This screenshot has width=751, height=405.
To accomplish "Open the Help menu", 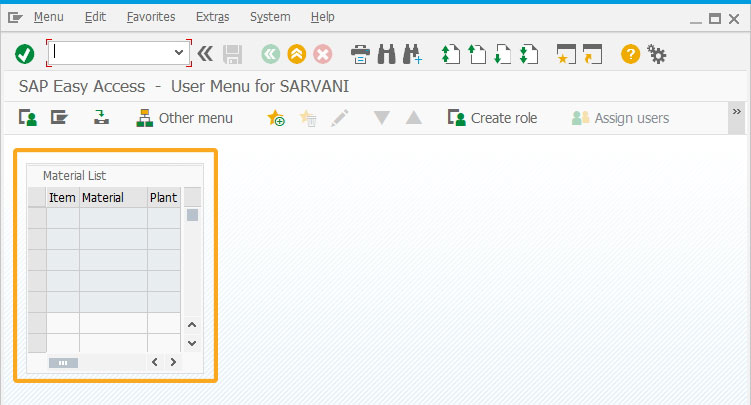I will (x=322, y=17).
